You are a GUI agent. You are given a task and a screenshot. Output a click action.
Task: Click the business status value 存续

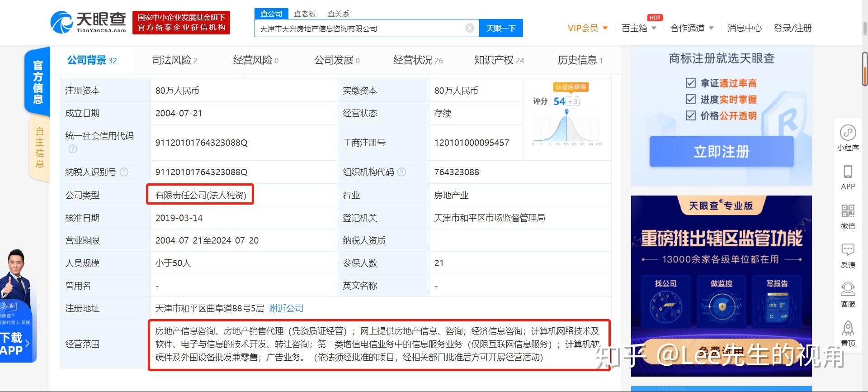443,113
